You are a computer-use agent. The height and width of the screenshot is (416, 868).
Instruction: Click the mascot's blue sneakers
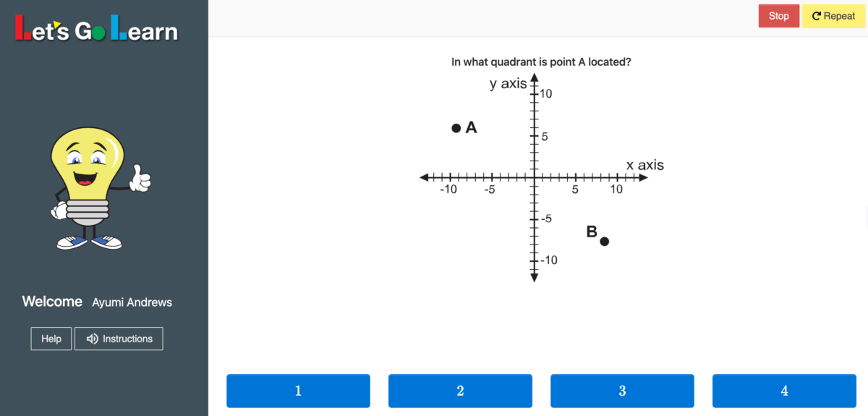(89, 242)
